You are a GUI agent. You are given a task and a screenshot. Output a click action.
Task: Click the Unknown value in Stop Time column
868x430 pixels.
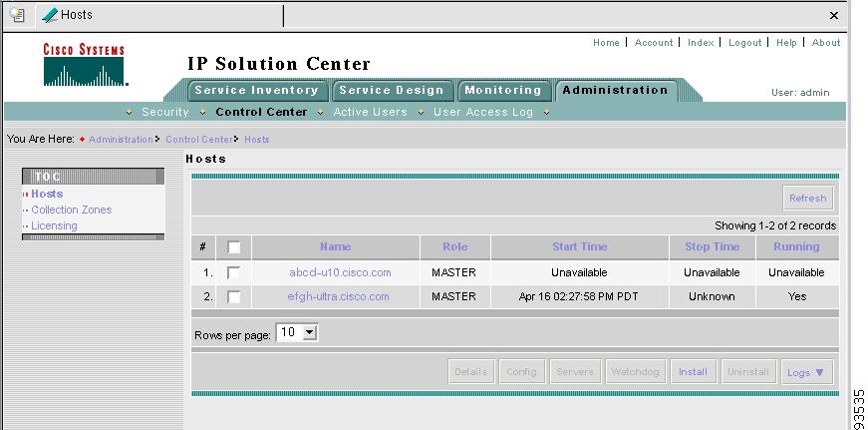pos(712,297)
